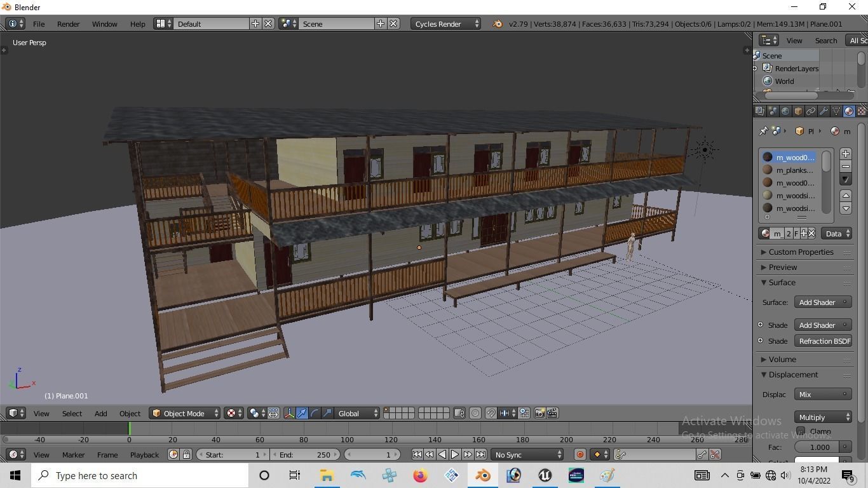Screen dimensions: 868x488
Task: Open the viewport Select menu
Action: 72,413
